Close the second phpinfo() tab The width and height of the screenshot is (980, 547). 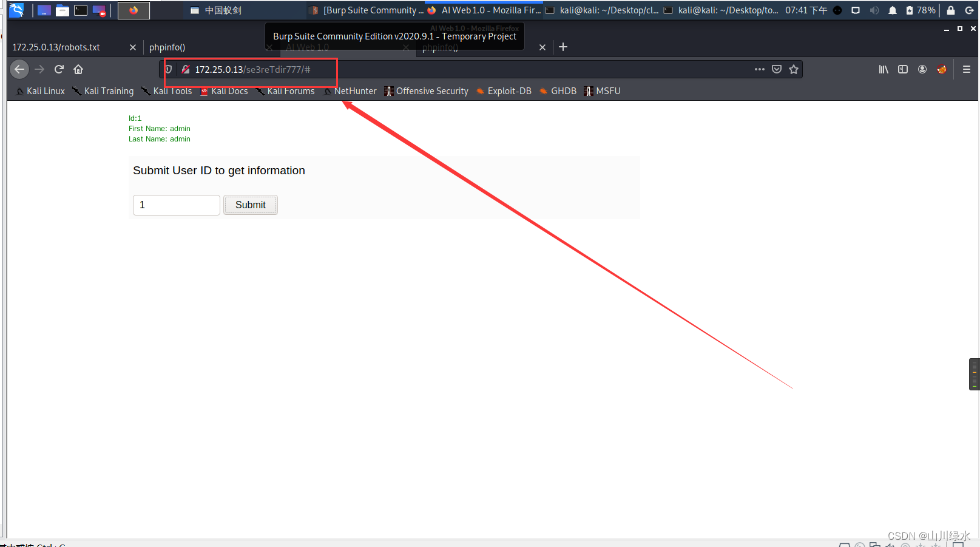(x=542, y=47)
